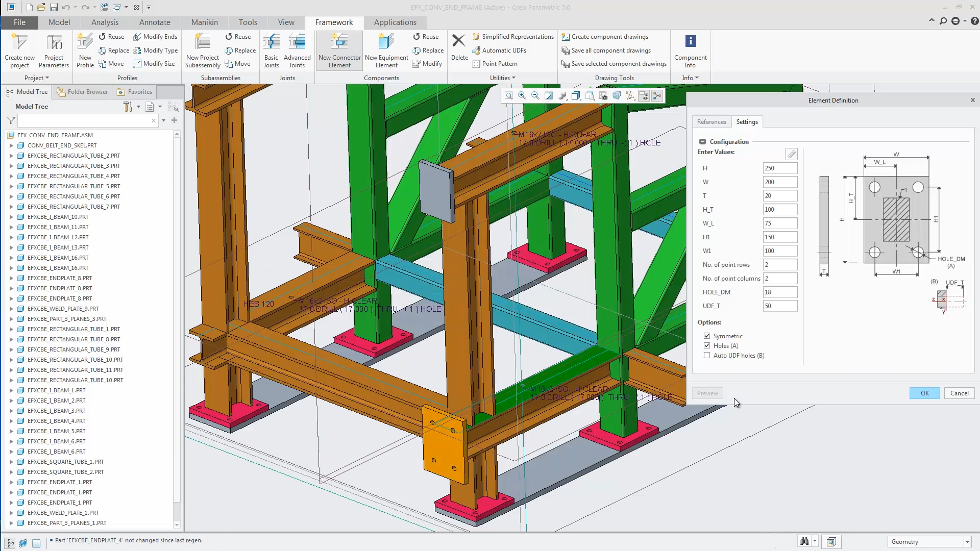Screen dimensions: 980x551
Task: Open Project Parameters
Action: pos(54,51)
